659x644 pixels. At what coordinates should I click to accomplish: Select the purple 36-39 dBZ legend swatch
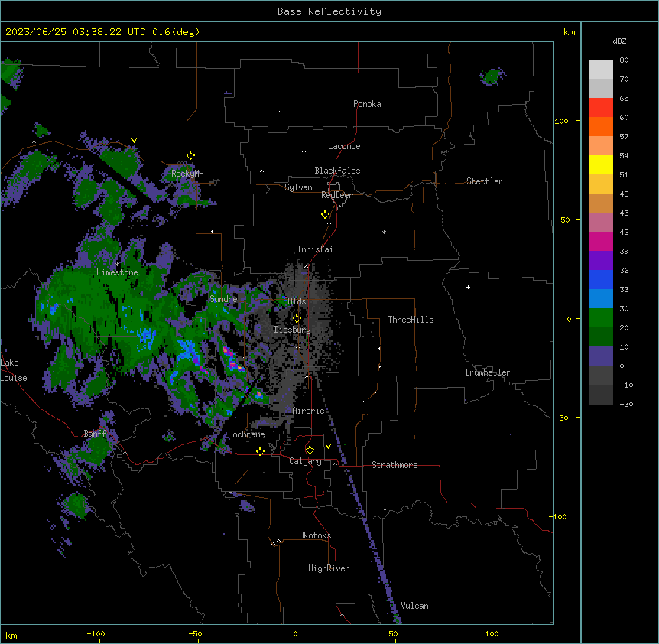click(601, 261)
